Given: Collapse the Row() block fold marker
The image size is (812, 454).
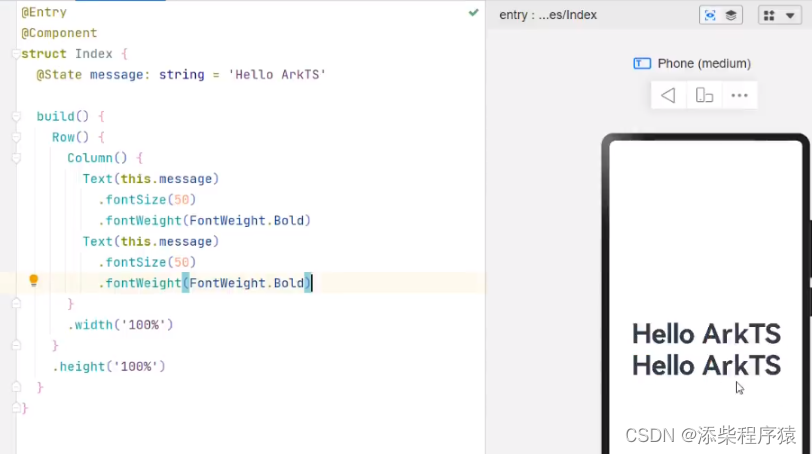Looking at the screenshot, I should tap(16, 137).
